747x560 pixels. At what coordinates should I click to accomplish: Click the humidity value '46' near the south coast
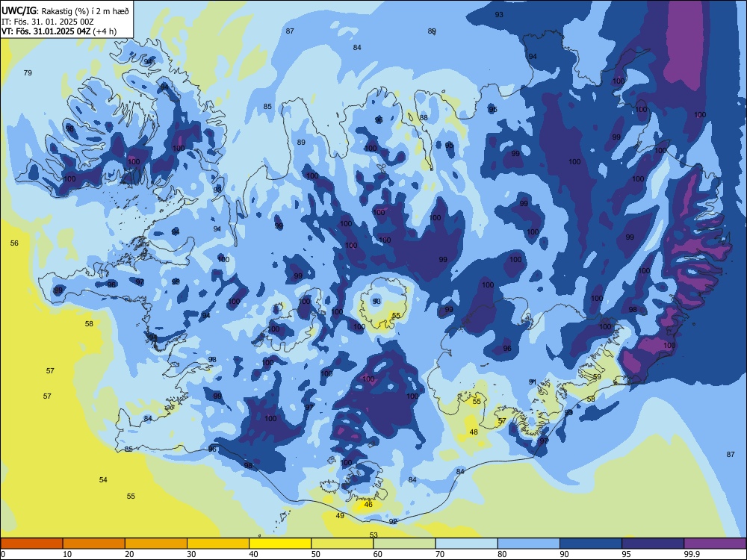pos(368,504)
